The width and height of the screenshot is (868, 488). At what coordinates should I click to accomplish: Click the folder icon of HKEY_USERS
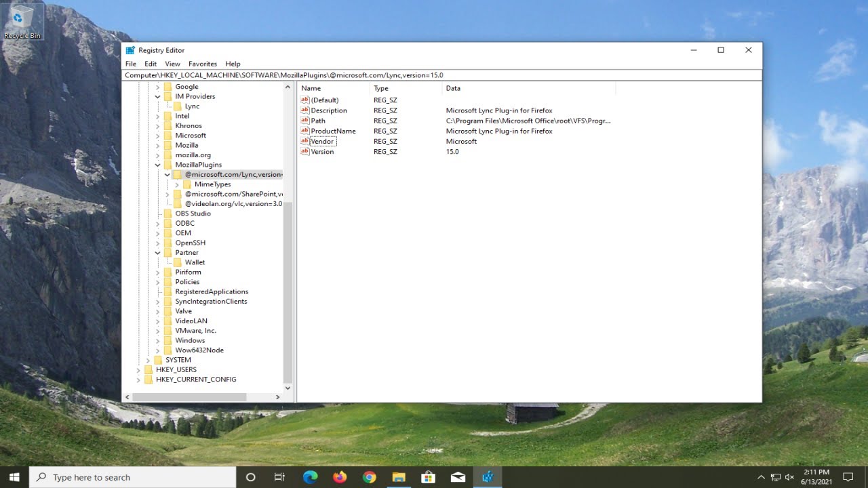click(149, 369)
